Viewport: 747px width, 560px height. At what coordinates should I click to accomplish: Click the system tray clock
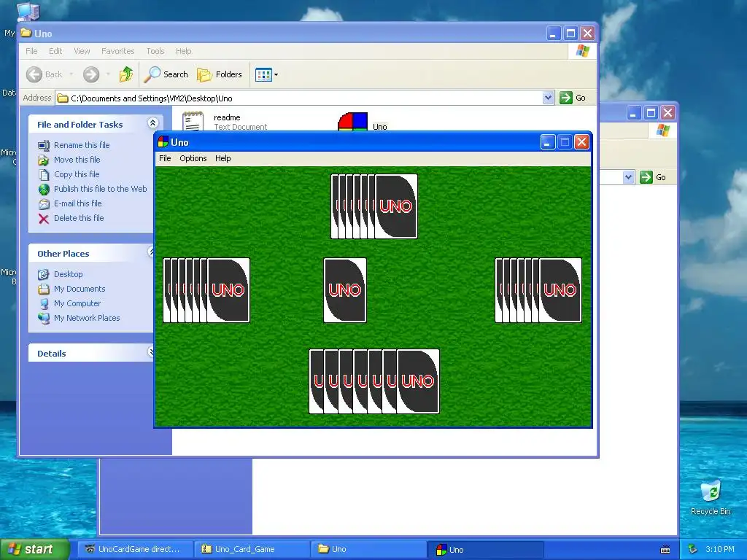(719, 549)
